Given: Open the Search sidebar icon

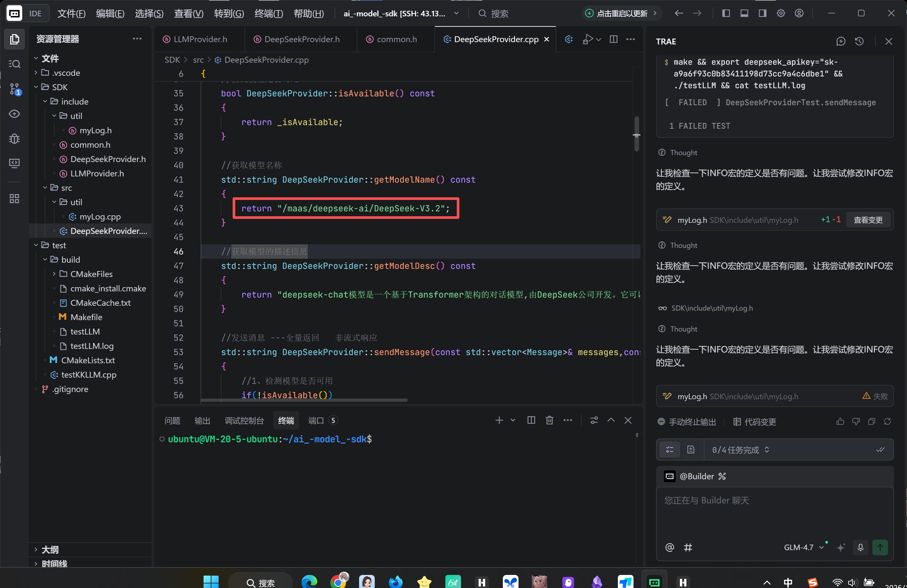Looking at the screenshot, I should pyautogui.click(x=14, y=64).
